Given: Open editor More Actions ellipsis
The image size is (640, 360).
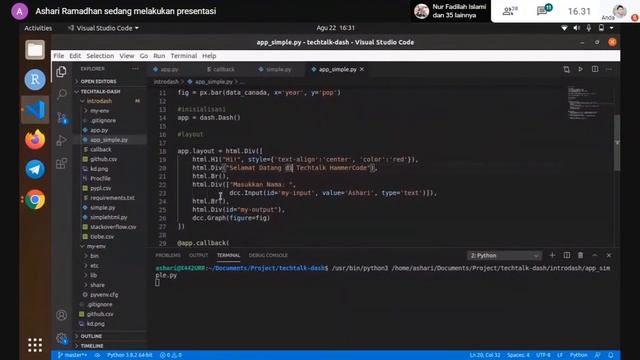Looking at the screenshot, I should (x=609, y=69).
